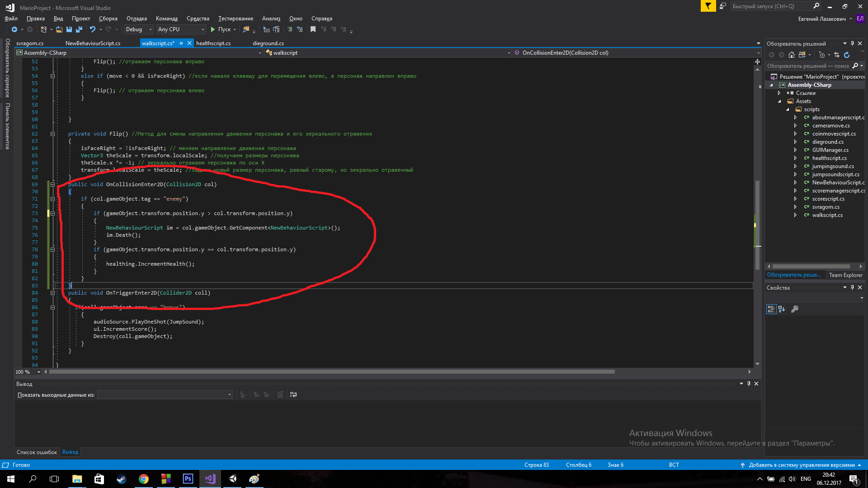The image size is (868, 488).
Task: Close the walkscript.cs tab
Action: [x=189, y=43]
